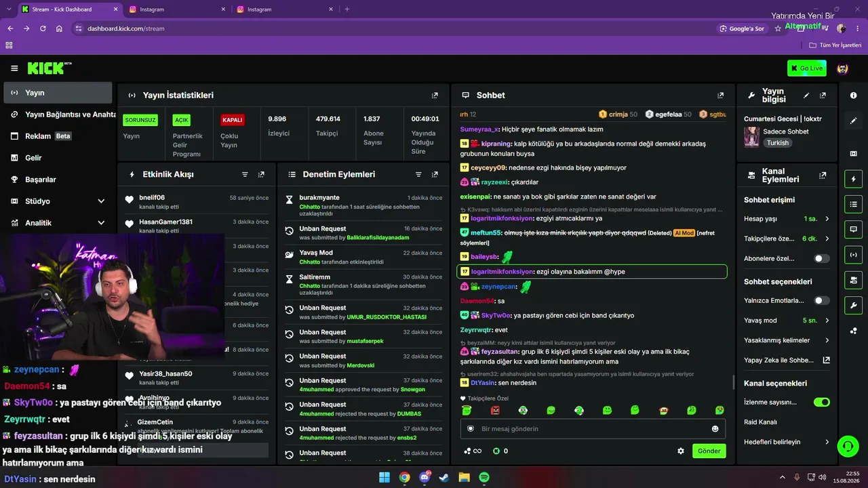This screenshot has height=488, width=868.
Task: Open the Spotify app in the taskbar
Action: [485, 477]
